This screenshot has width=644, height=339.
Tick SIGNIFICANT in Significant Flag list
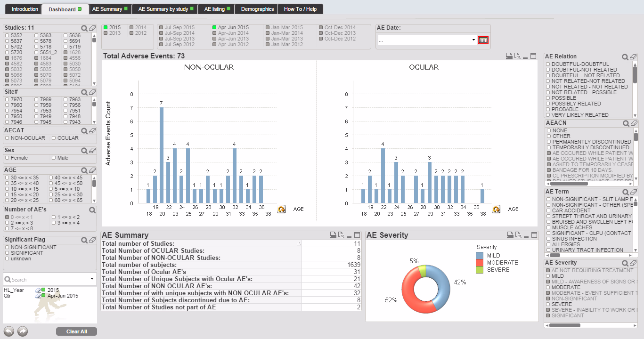[7, 253]
